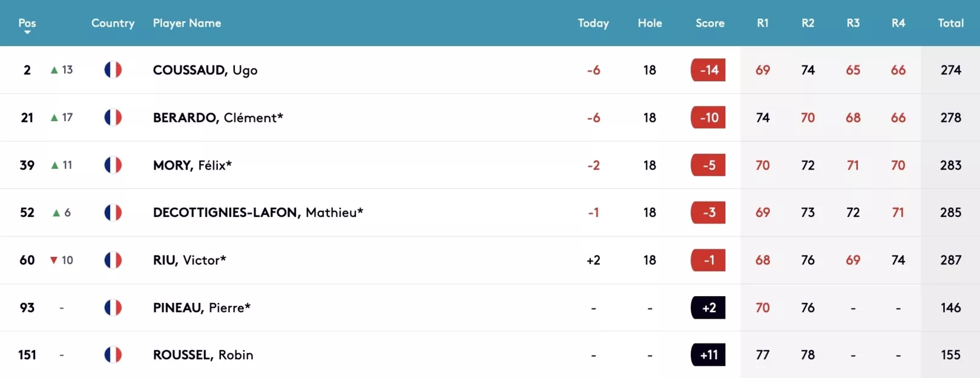Sort by Pos using the dropdown arrow
This screenshot has height=378, width=980.
point(27,32)
